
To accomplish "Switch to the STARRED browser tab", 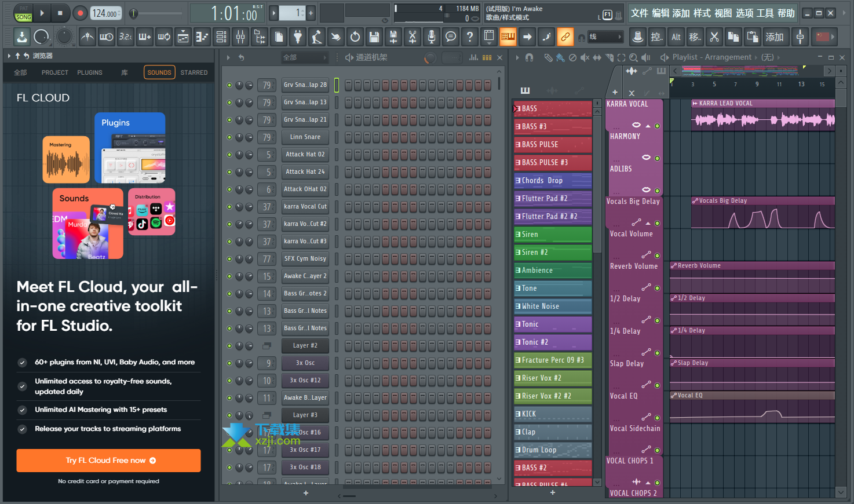I will [194, 72].
